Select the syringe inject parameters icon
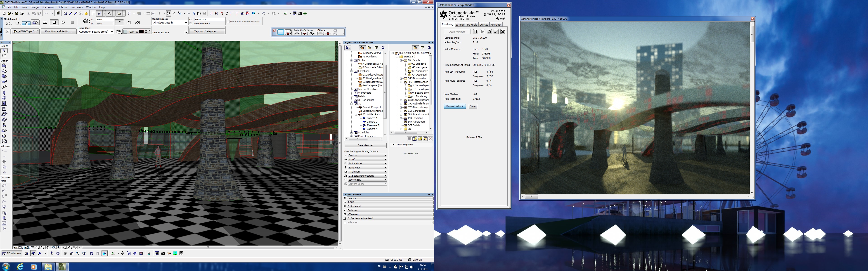This screenshot has height=272, width=868. pyautogui.click(x=76, y=14)
